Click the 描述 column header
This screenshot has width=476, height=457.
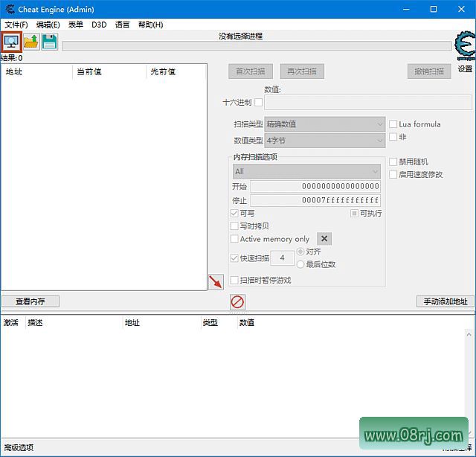(x=35, y=323)
